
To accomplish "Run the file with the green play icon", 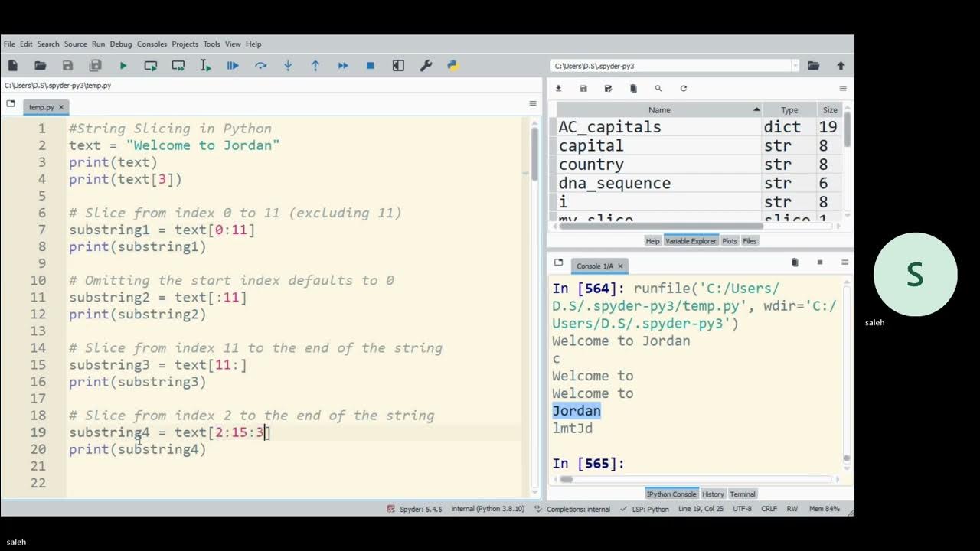I will (123, 66).
